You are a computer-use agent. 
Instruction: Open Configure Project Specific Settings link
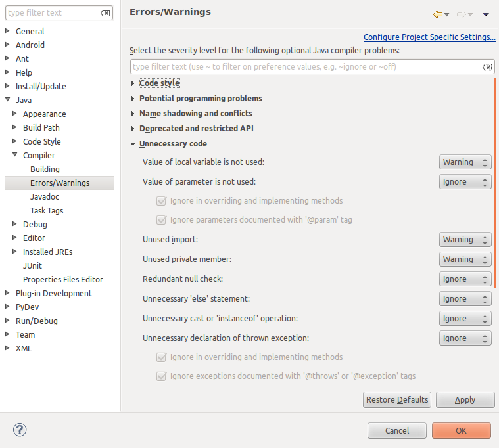(x=429, y=37)
